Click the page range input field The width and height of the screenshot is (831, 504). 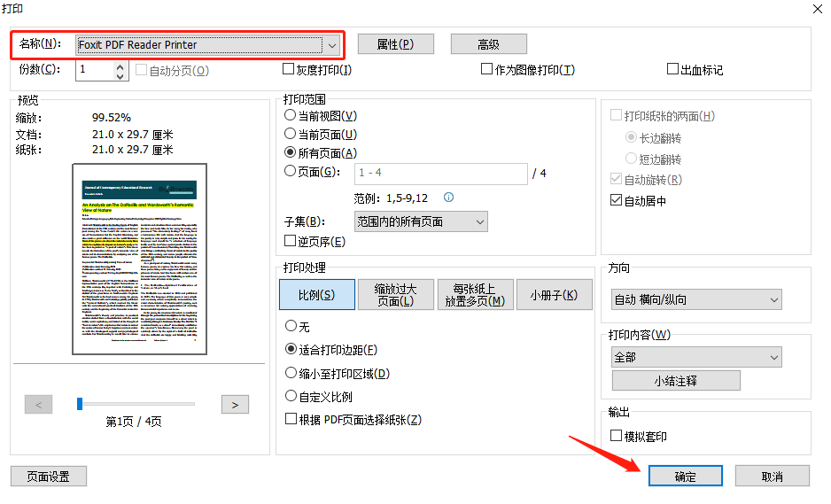pos(440,173)
